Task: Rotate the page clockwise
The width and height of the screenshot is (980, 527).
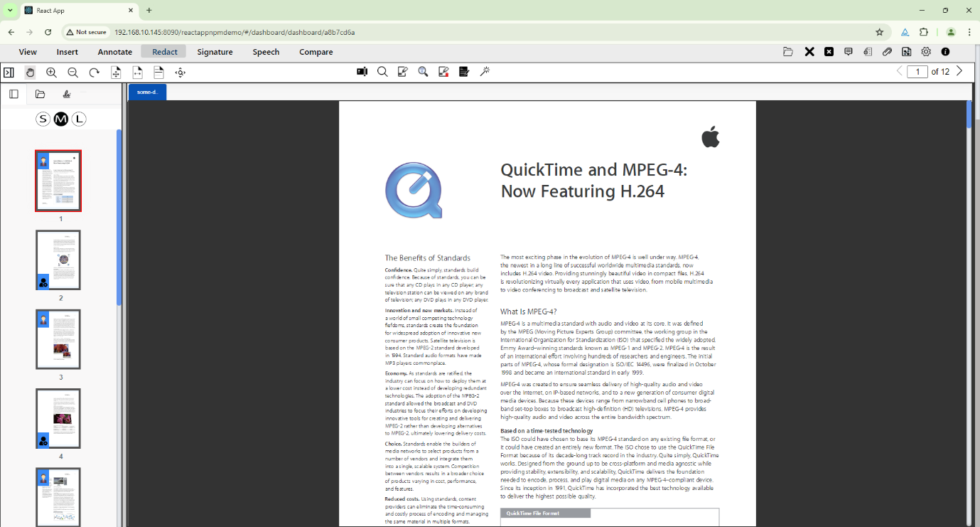Action: 94,72
